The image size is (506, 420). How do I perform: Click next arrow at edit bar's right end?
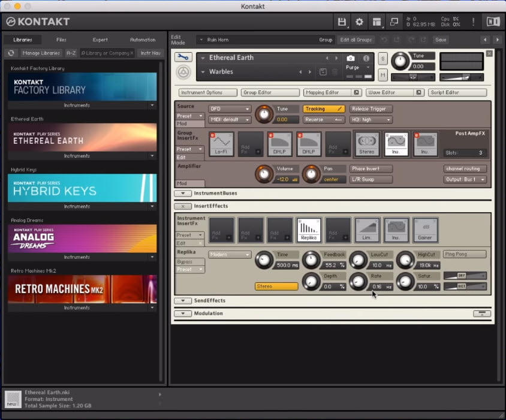coord(497,40)
